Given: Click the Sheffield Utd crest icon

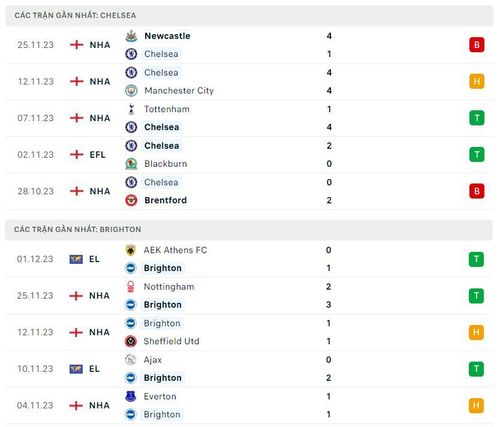Looking at the screenshot, I should tap(131, 341).
